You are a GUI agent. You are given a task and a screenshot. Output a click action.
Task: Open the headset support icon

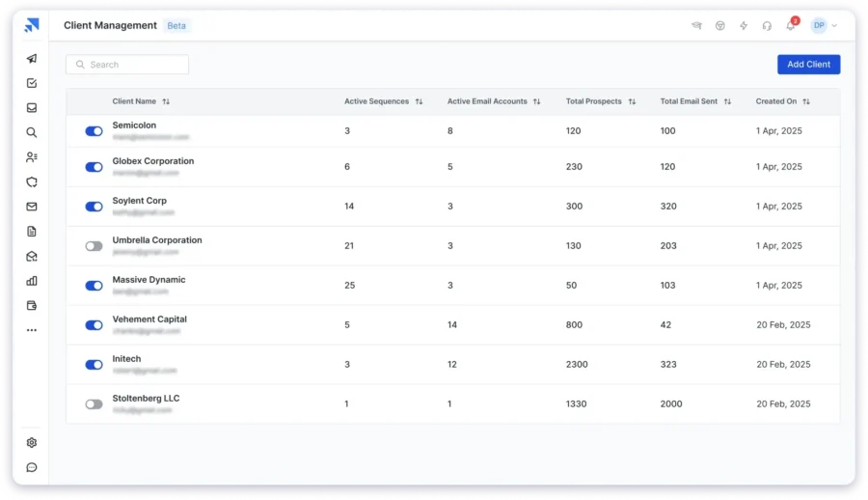[767, 26]
